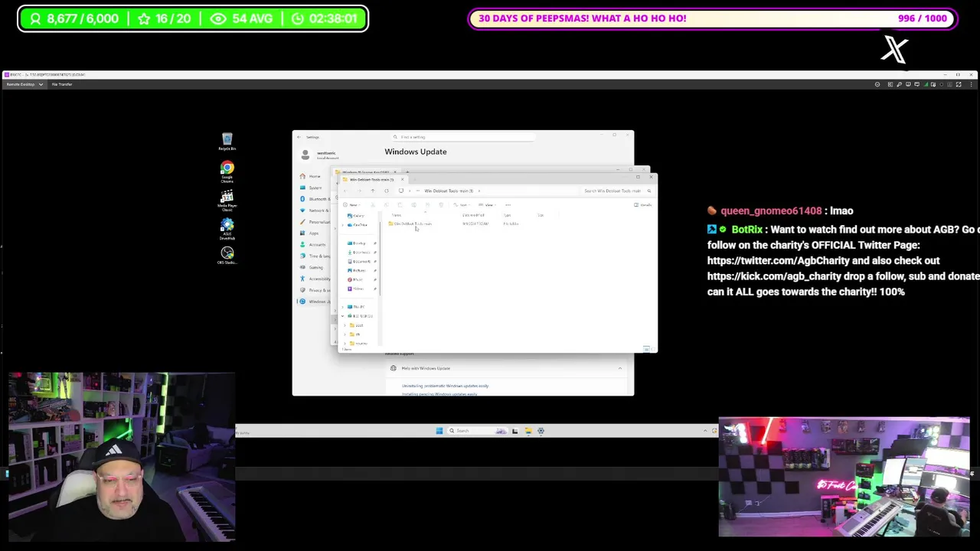Click the Delete icon in Explorer toolbar
Image resolution: width=980 pixels, height=551 pixels.
(441, 205)
